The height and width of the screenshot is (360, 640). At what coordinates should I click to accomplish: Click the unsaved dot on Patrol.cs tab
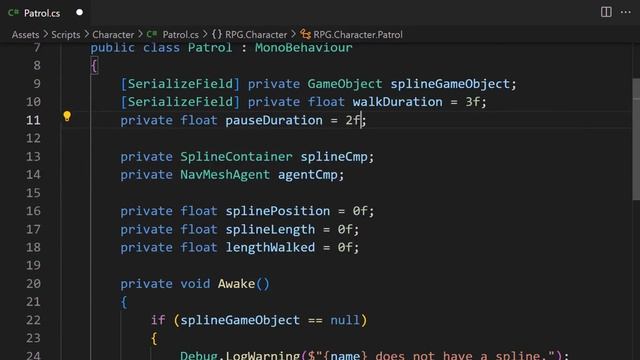[80, 12]
